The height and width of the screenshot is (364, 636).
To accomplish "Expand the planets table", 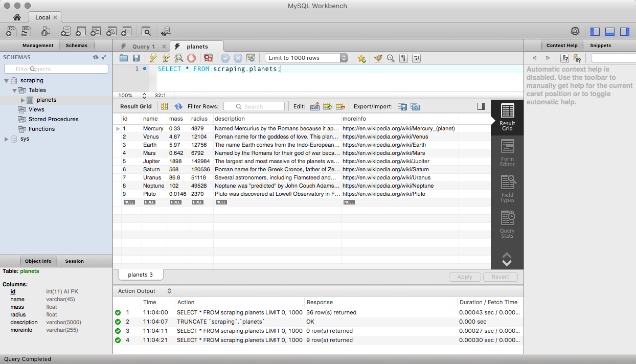I will 22,100.
